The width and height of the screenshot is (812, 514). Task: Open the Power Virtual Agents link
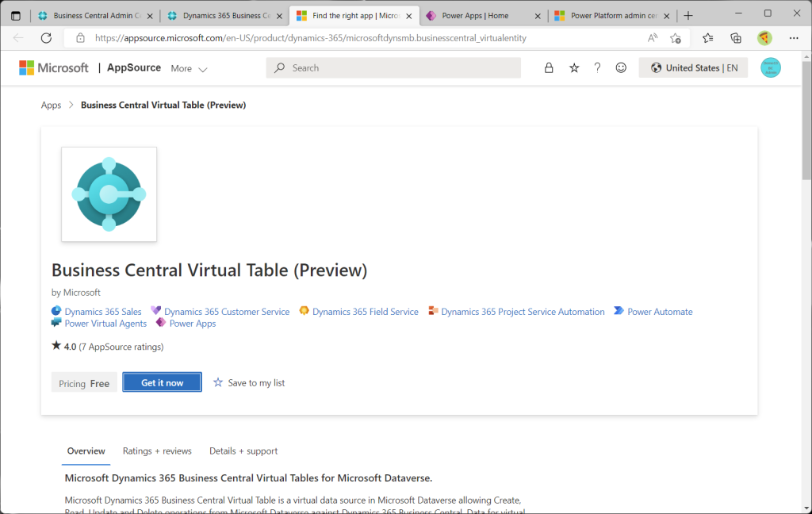[105, 324]
